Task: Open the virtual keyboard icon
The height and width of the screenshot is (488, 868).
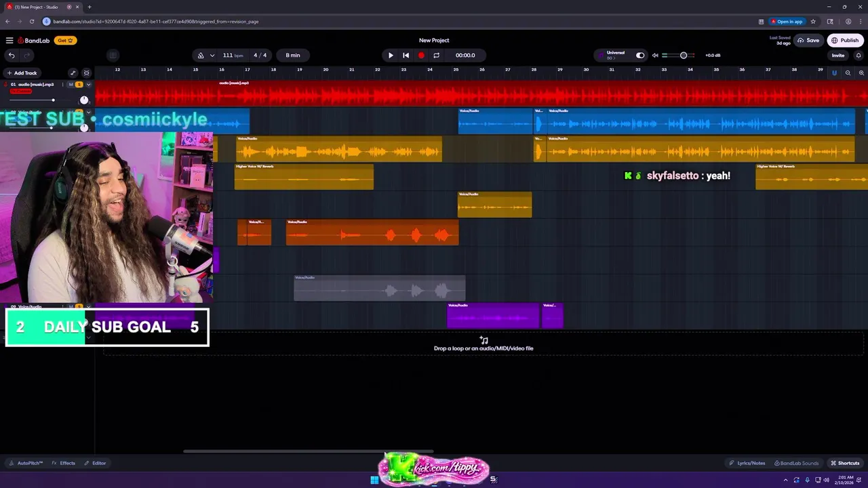Action: coord(113,56)
